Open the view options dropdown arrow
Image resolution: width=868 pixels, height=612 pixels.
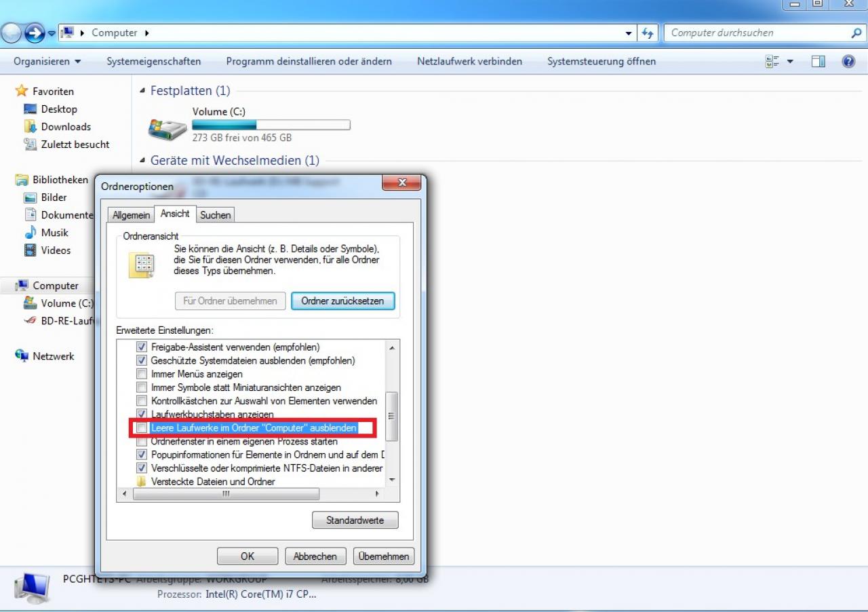click(790, 61)
